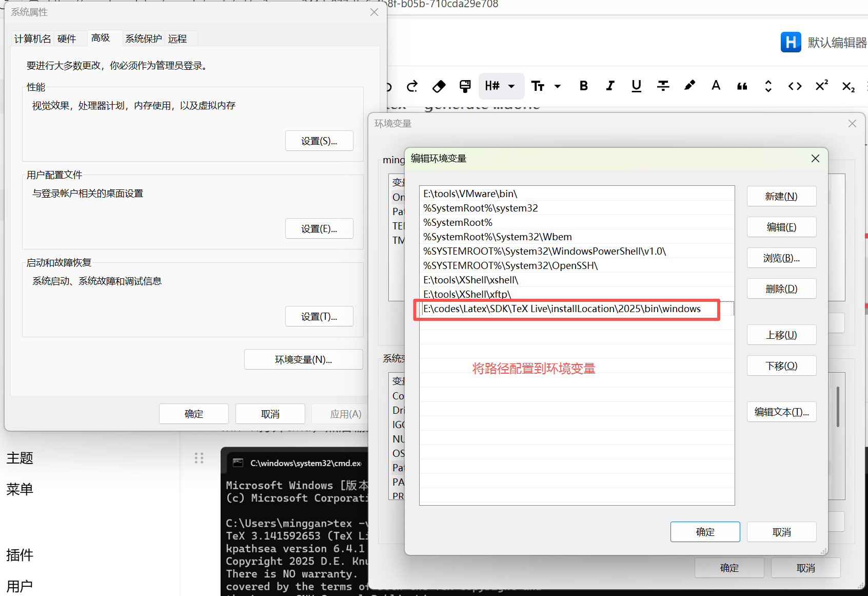This screenshot has width=868, height=596.
Task: Insert inline code with angle brackets icon
Action: click(795, 86)
